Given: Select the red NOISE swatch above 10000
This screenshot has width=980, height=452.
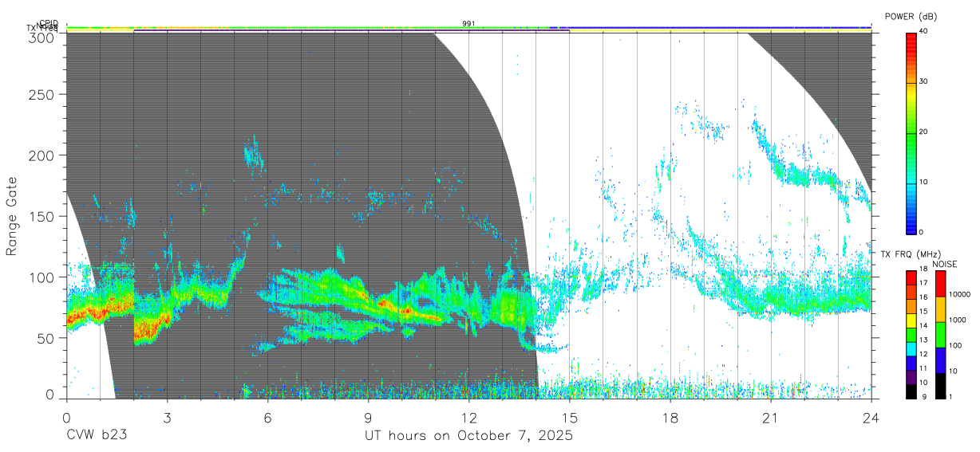Looking at the screenshot, I should pyautogui.click(x=941, y=284).
